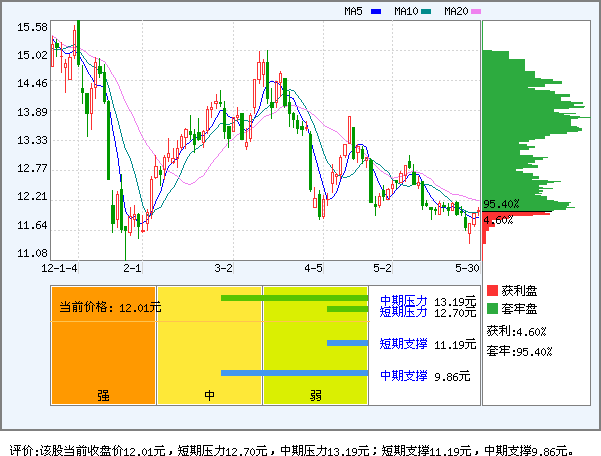The height and width of the screenshot is (456, 601).
Task: Open the 短期压力 link
Action: [404, 312]
